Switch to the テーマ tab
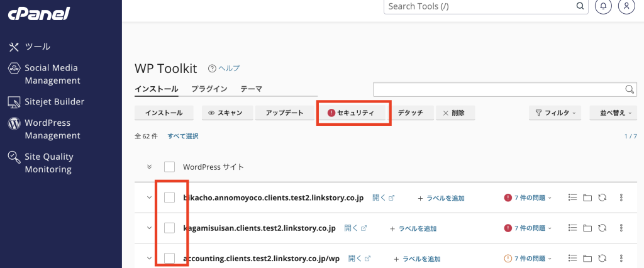Screen dimensions: 644x268 [251, 89]
